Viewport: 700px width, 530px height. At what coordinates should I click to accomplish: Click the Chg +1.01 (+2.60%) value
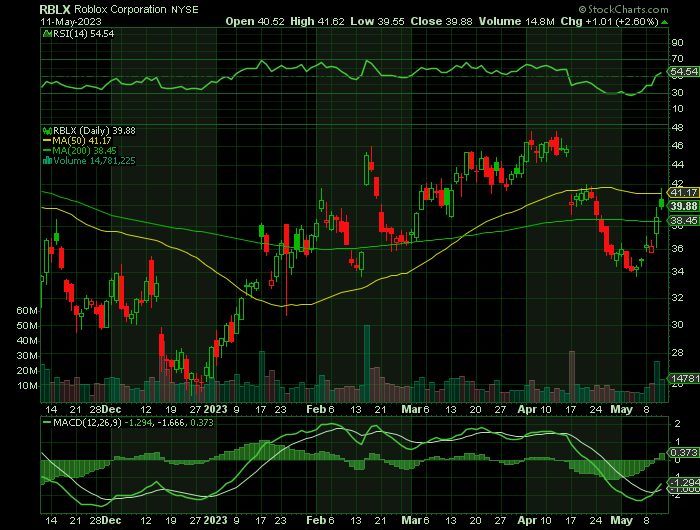(610, 21)
